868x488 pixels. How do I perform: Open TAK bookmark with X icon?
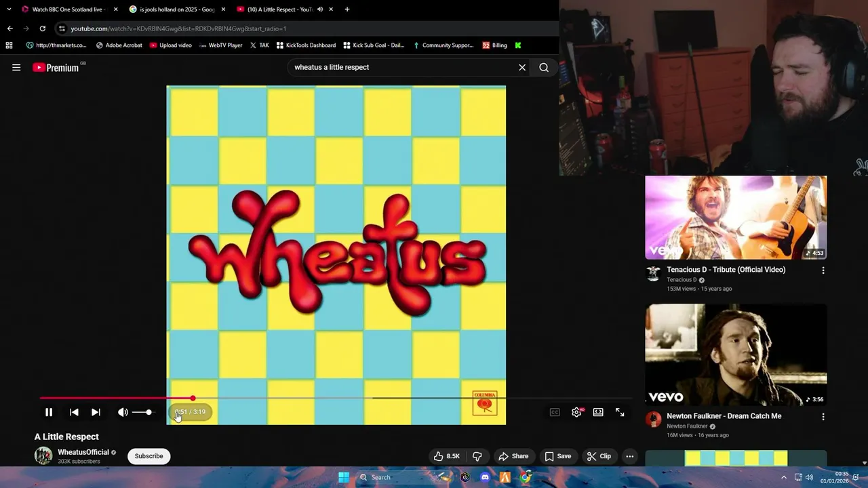coord(259,45)
